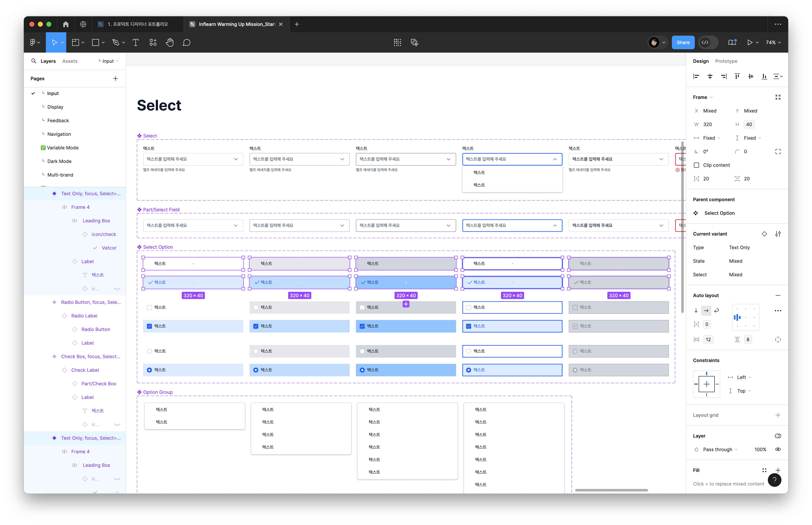The image size is (812, 525).
Task: Open the libraries book icon
Action: [732, 42]
